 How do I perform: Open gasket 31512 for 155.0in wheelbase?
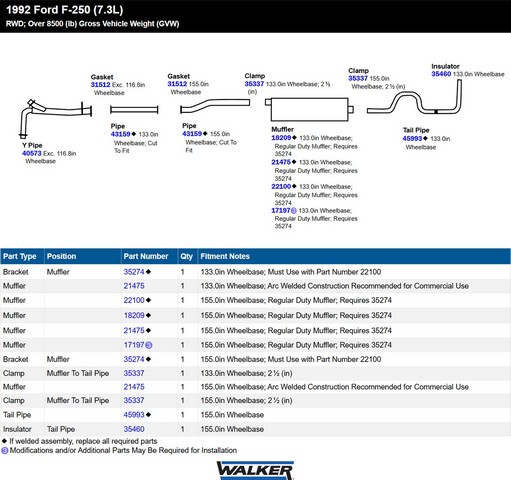click(177, 84)
